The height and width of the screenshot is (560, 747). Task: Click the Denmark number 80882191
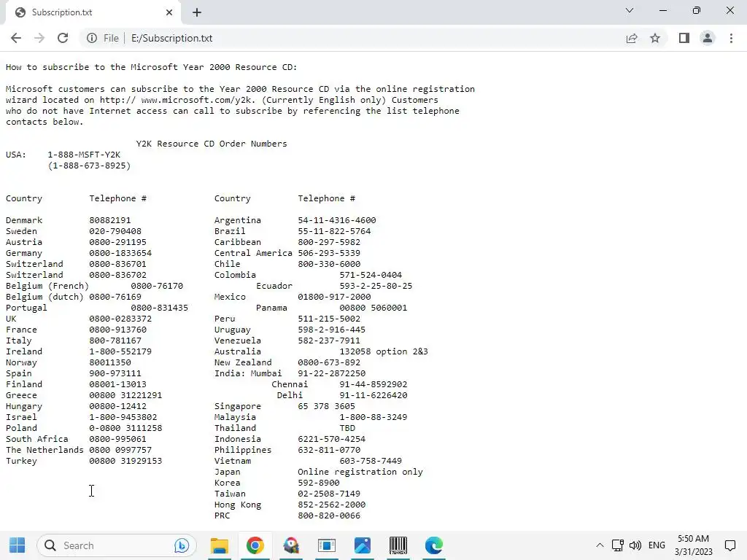tap(109, 220)
